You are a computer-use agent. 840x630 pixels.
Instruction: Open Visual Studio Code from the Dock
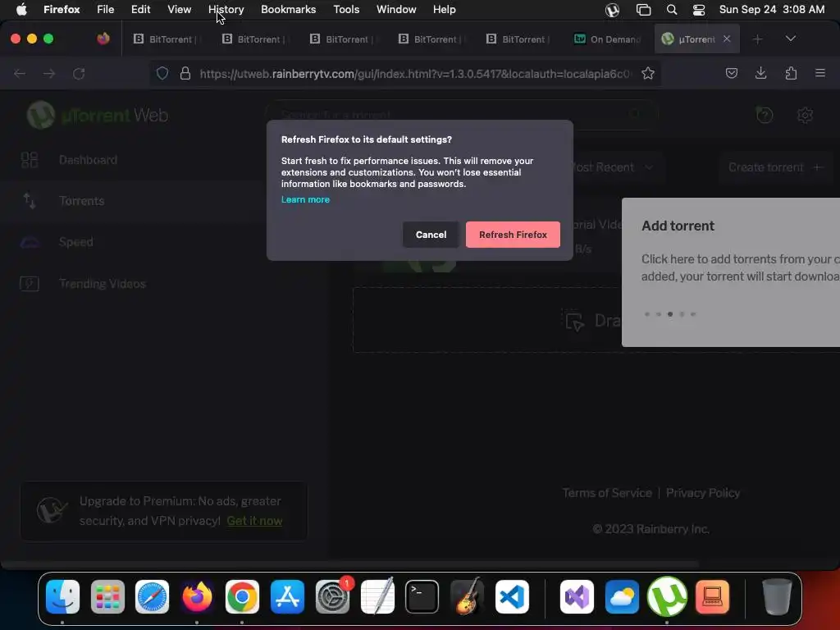coord(512,597)
